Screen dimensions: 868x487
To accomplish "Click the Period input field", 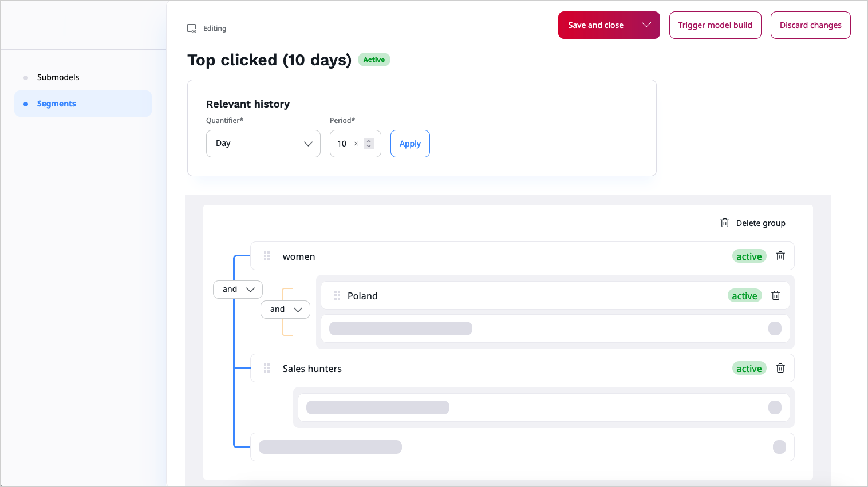I will (342, 144).
